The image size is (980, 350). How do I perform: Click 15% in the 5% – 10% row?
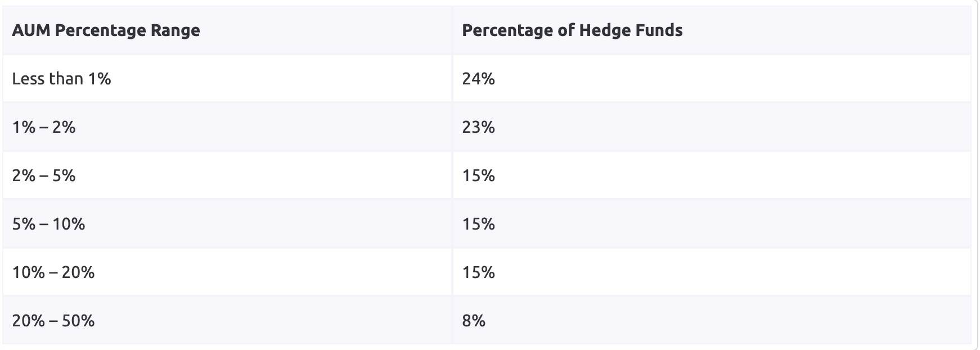tap(478, 224)
